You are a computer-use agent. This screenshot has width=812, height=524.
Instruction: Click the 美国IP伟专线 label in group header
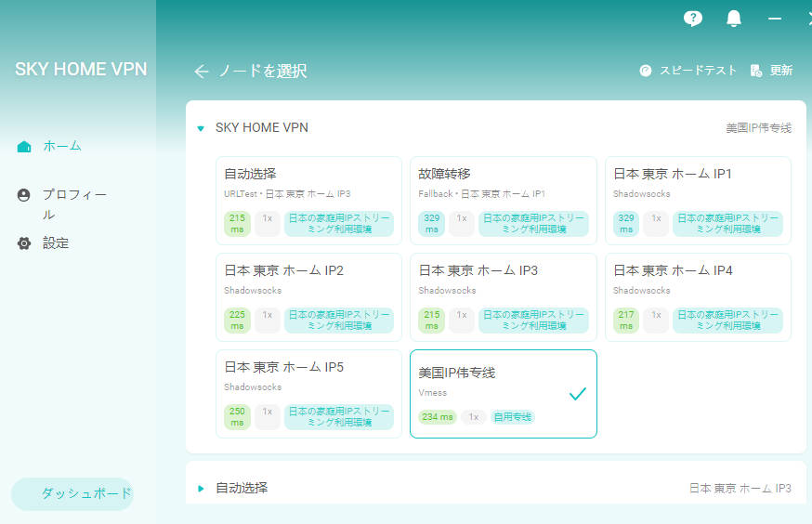tap(759, 128)
